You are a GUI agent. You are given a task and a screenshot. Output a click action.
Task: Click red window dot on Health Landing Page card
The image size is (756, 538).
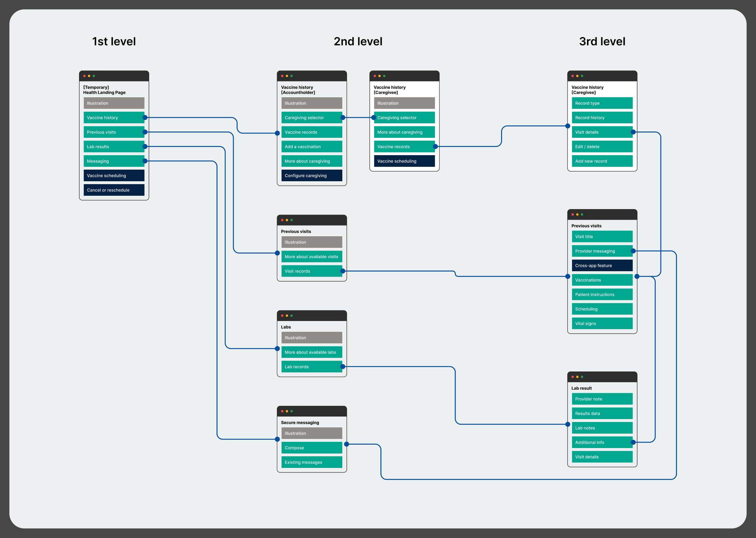[x=85, y=76]
